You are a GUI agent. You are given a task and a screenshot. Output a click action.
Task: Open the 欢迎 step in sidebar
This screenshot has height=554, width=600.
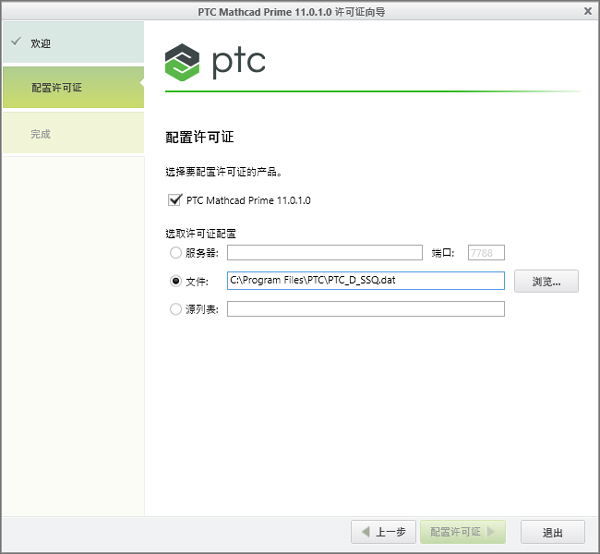(x=73, y=42)
